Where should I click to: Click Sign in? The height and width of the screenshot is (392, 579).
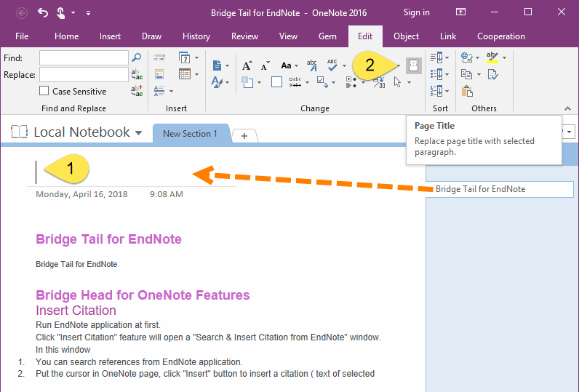417,12
